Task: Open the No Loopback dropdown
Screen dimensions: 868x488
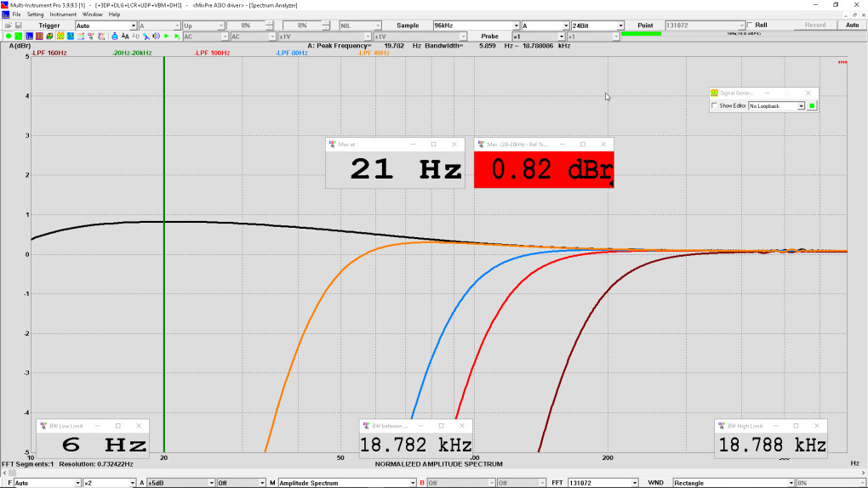Action: tap(776, 105)
